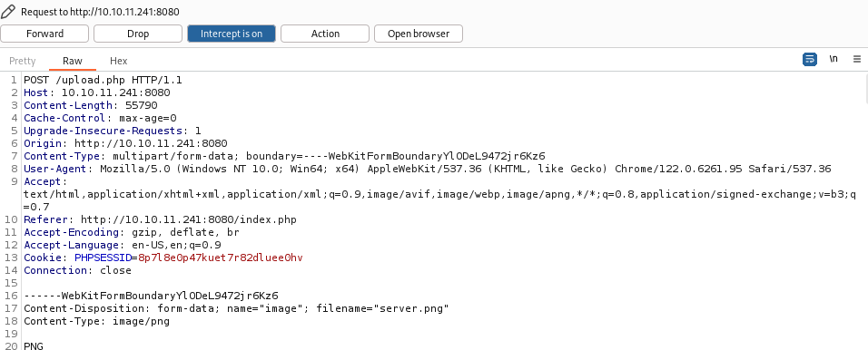
Task: Click the Referer URL ending in index.php
Action: (189, 220)
